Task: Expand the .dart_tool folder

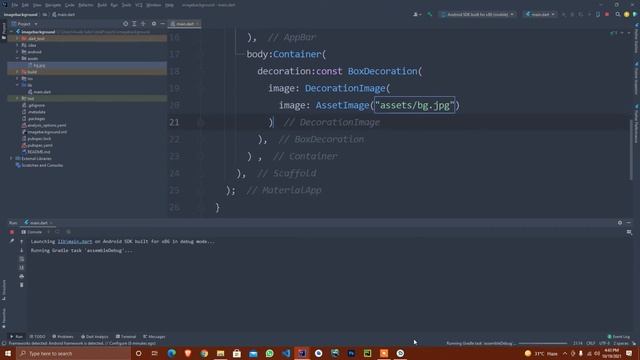Action: pos(17,38)
